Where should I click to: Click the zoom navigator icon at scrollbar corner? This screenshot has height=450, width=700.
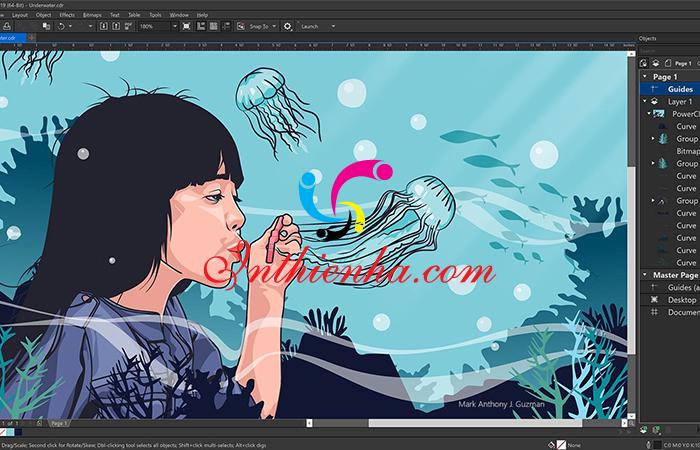pyautogui.click(x=631, y=423)
